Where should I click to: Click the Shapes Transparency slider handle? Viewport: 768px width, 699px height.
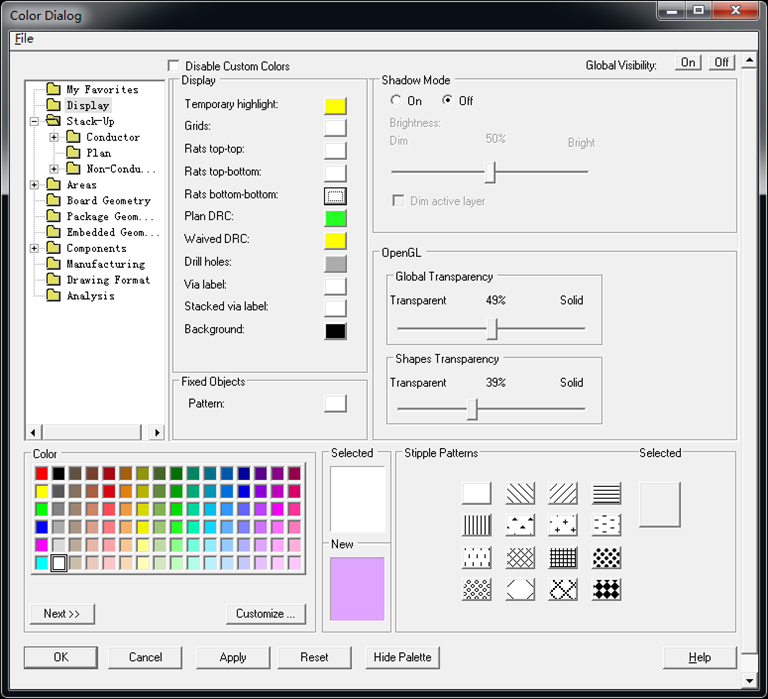tap(472, 409)
